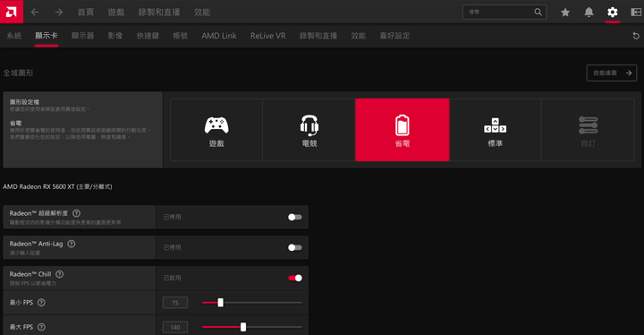Open the 效能 top menu
Viewport: 644px width, 335px height.
(x=202, y=13)
